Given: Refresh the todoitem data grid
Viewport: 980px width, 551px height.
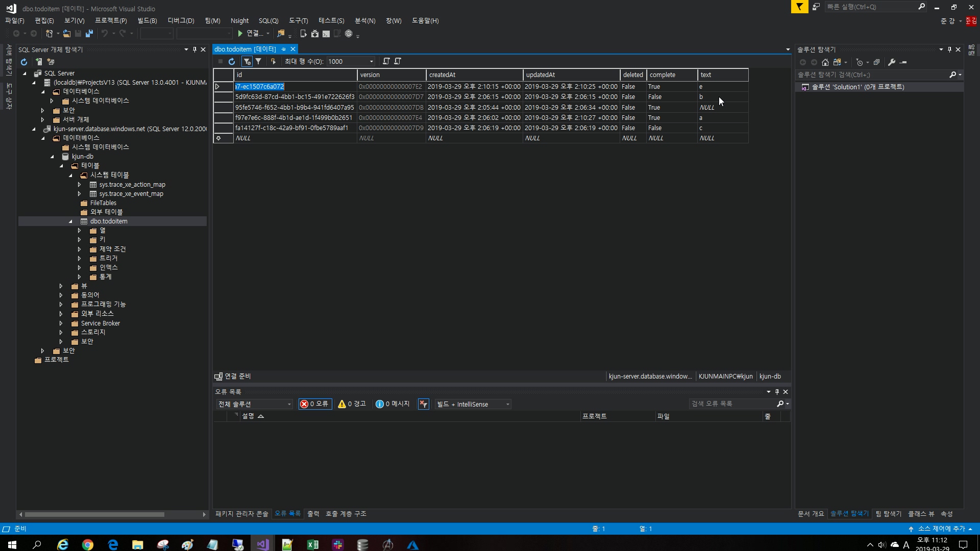Looking at the screenshot, I should [x=232, y=61].
